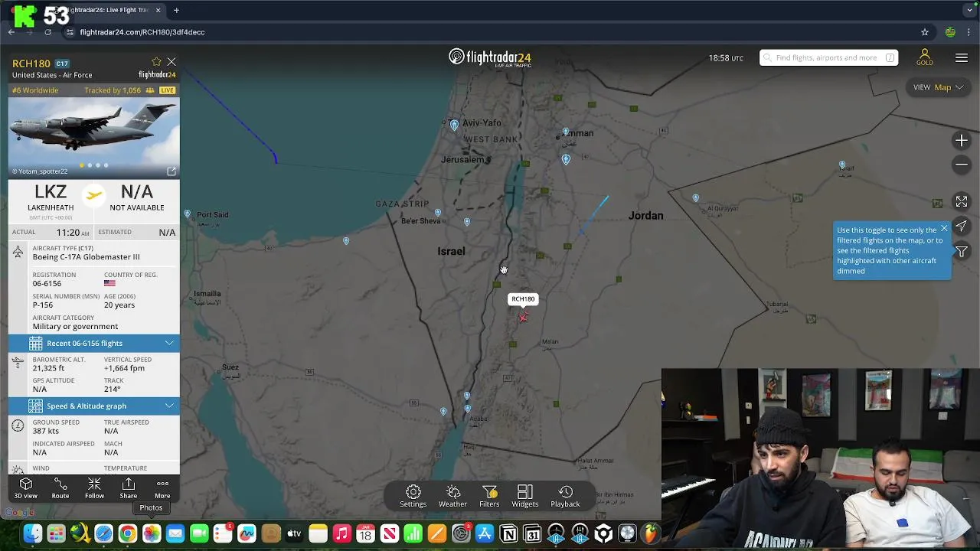
Task: Go back in the browser
Action: click(11, 32)
